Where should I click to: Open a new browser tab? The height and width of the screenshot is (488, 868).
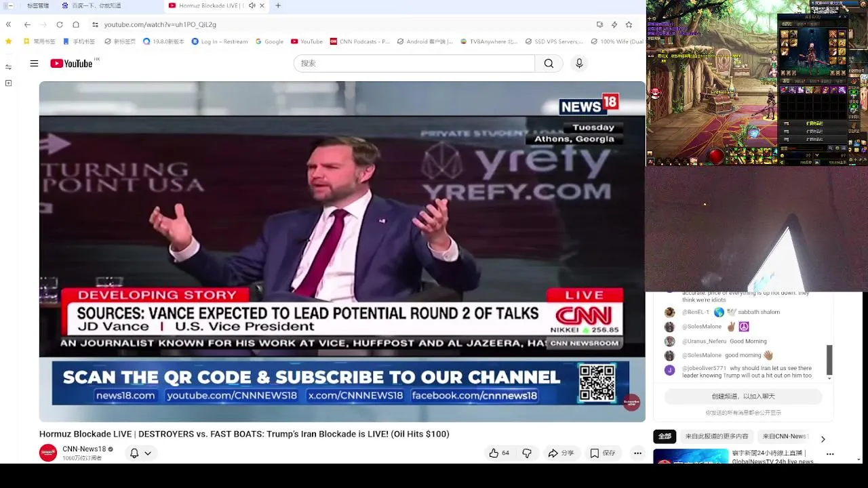tap(278, 5)
